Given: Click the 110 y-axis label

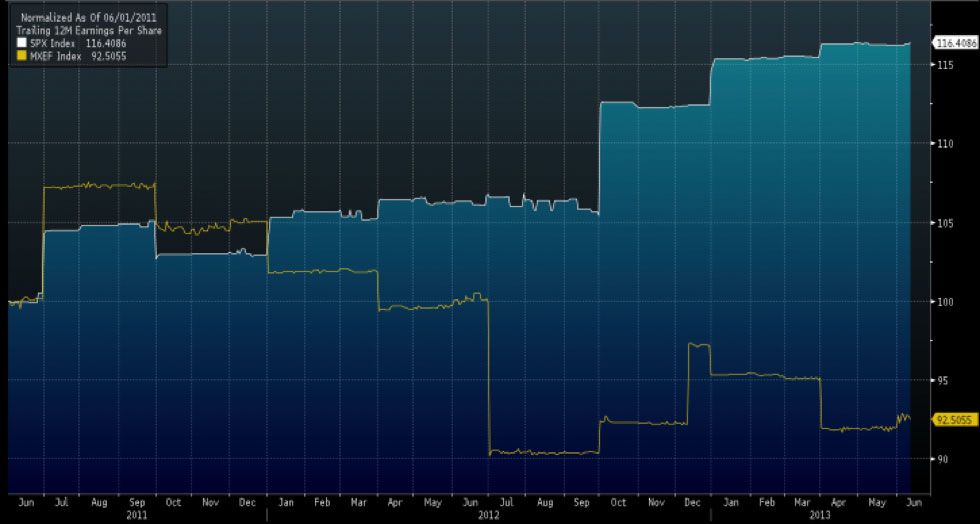Looking at the screenshot, I should (x=945, y=144).
